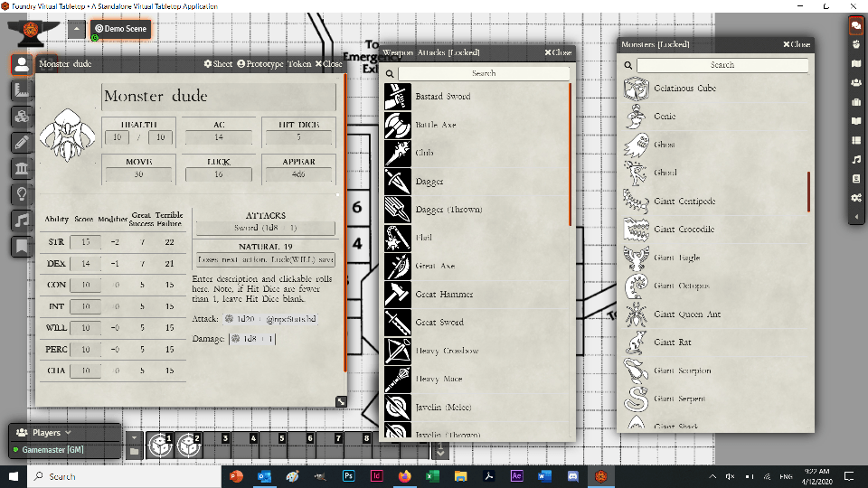Viewport: 868px width, 488px height.
Task: Open the Ambient Sound controls tool
Action: (22, 221)
